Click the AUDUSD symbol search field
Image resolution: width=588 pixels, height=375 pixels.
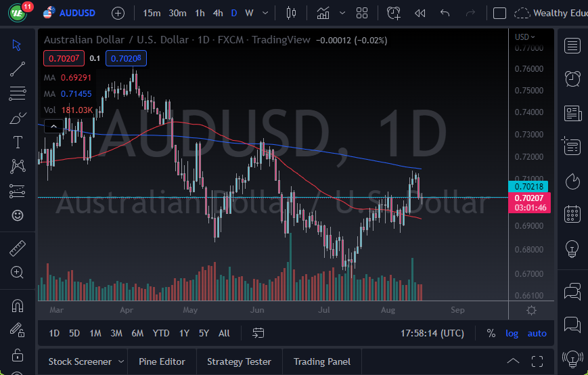(x=76, y=13)
